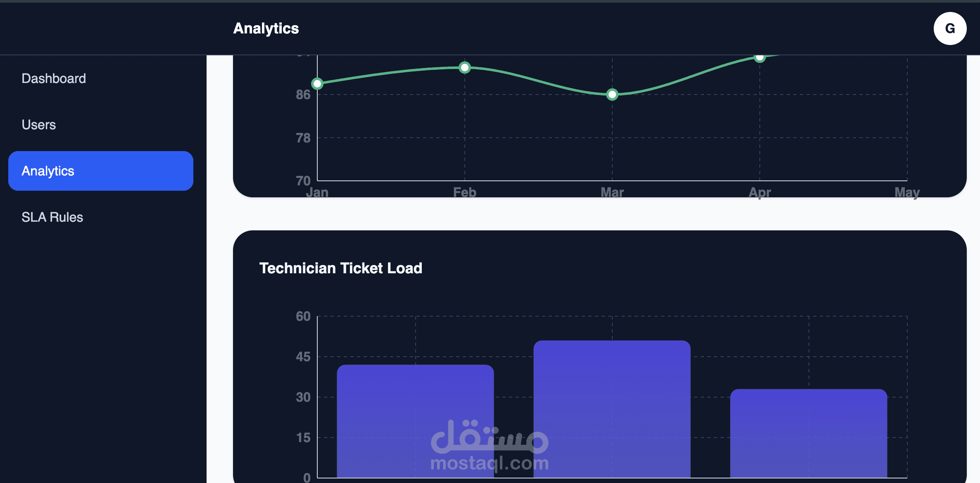Click the Feb label on the x-axis
Screen dimensions: 980x483
tap(465, 192)
